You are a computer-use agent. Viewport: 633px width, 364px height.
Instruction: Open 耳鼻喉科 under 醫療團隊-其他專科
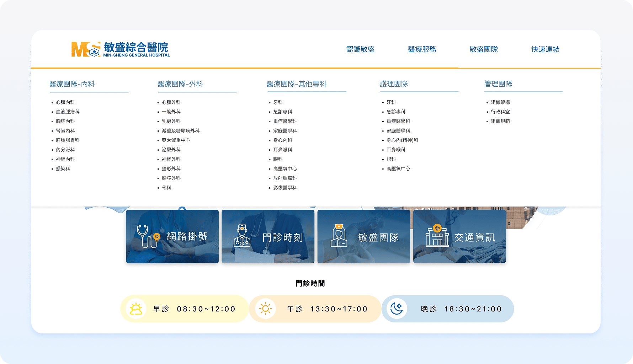(x=283, y=150)
